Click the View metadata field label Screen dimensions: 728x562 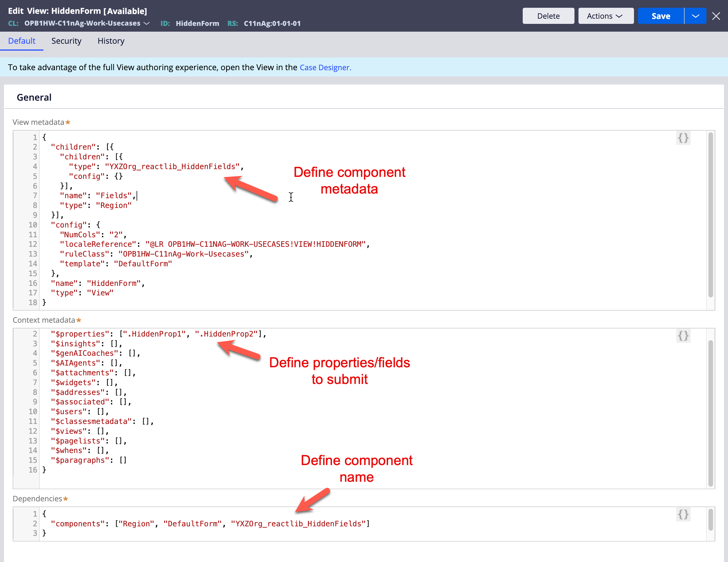38,122
